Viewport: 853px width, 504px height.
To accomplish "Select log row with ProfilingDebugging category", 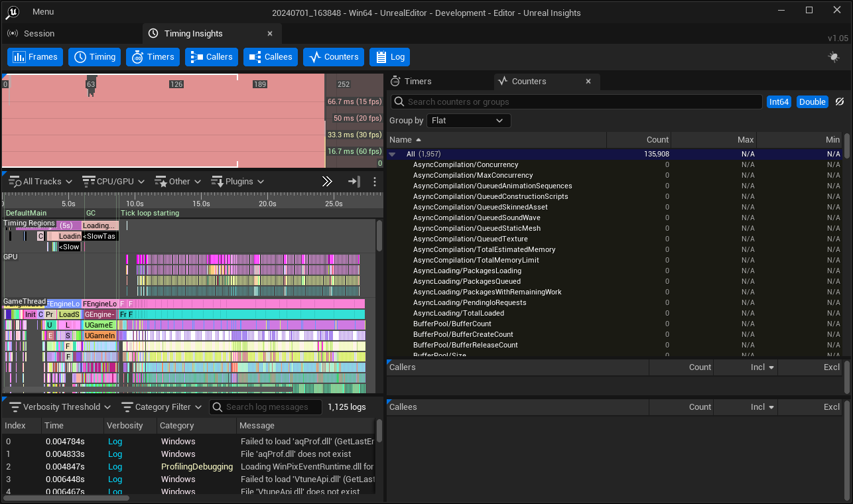I will (189, 467).
